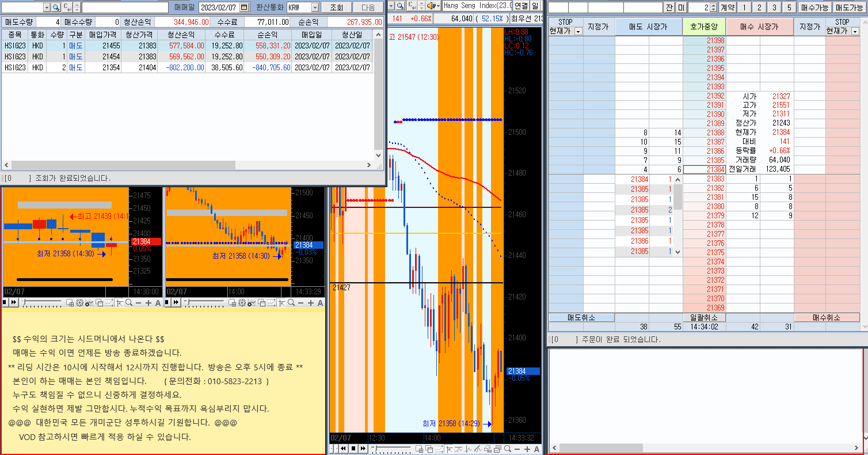Image resolution: width=868 pixels, height=455 pixels.
Task: Click the rewind control under the main chart
Action: pyautogui.click(x=343, y=448)
